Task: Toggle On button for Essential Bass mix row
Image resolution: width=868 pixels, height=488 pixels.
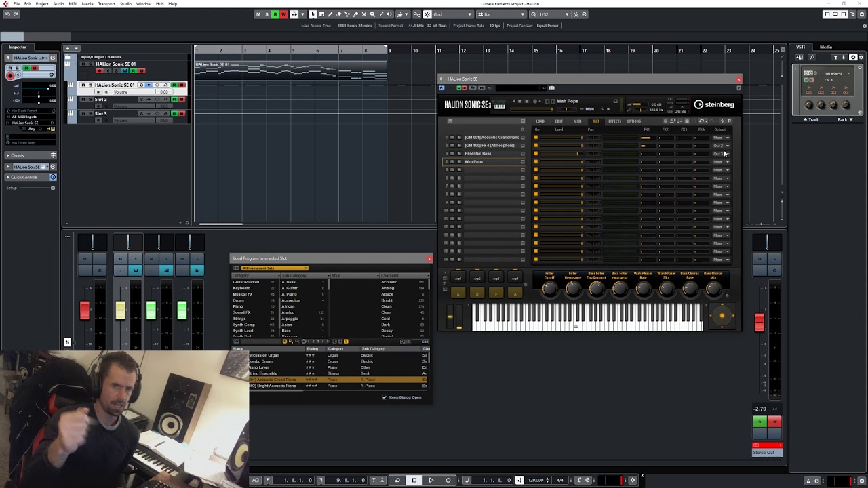Action: tap(536, 154)
